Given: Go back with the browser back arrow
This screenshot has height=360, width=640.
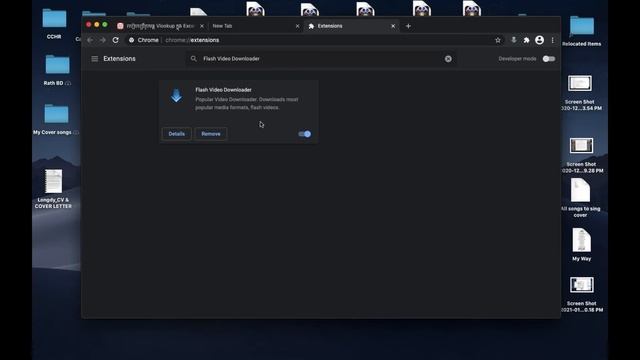Looking at the screenshot, I should point(90,40).
